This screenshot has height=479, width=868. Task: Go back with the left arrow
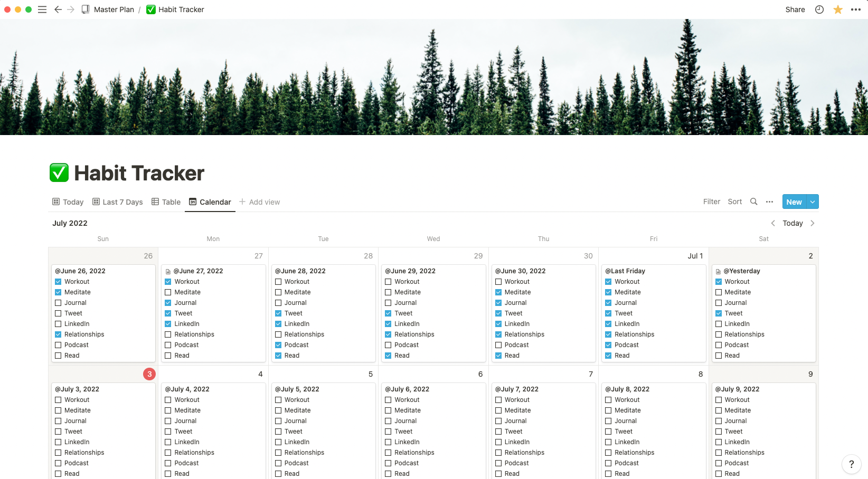(58, 9)
